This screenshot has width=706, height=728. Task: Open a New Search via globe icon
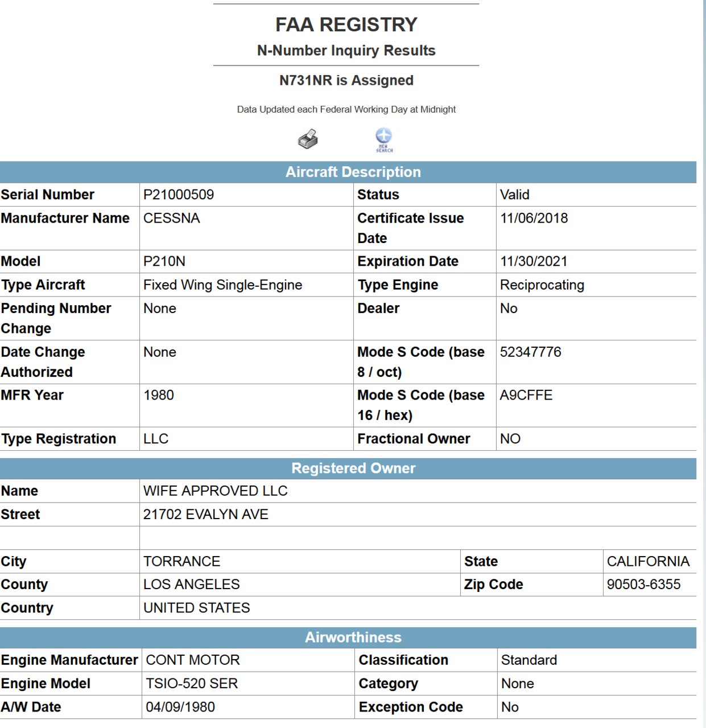[384, 139]
